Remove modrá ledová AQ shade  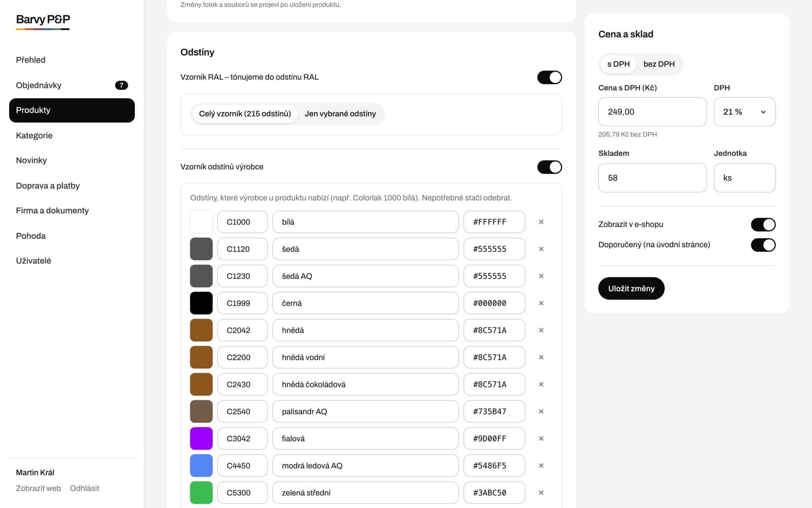tap(541, 466)
